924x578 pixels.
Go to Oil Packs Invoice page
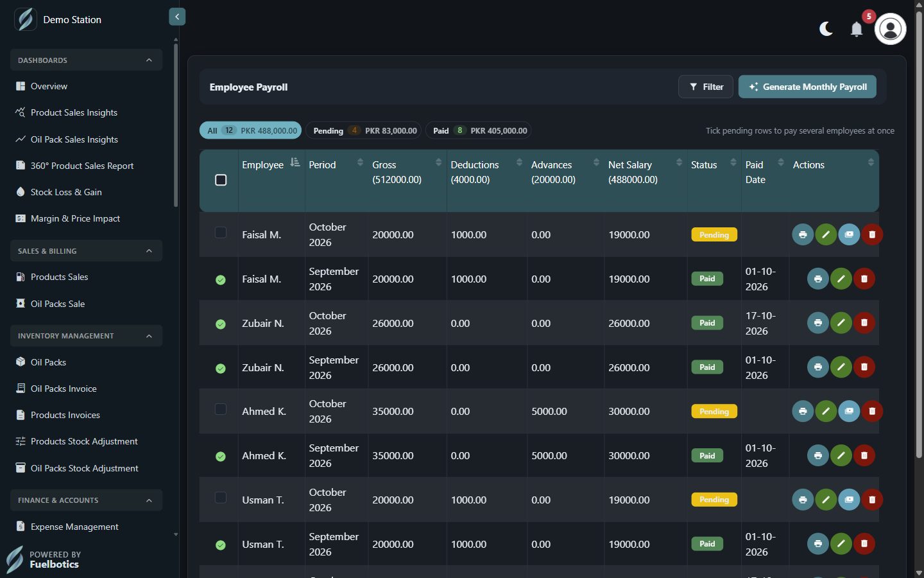coord(64,389)
